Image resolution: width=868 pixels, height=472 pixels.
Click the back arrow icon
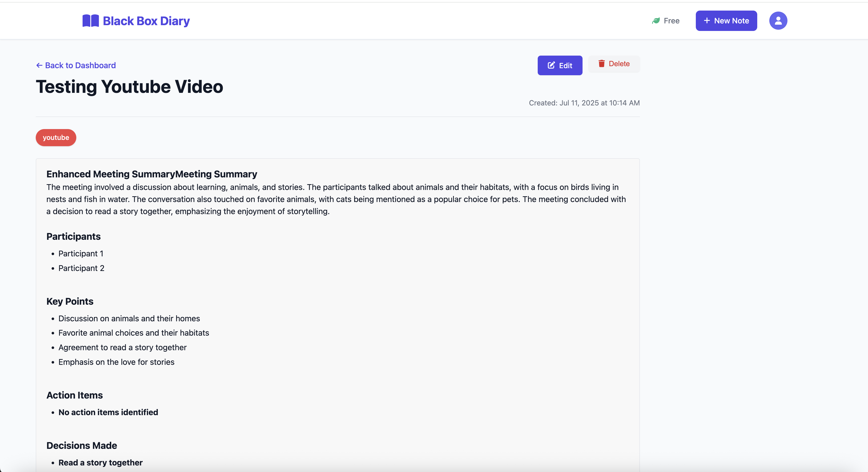tap(40, 65)
